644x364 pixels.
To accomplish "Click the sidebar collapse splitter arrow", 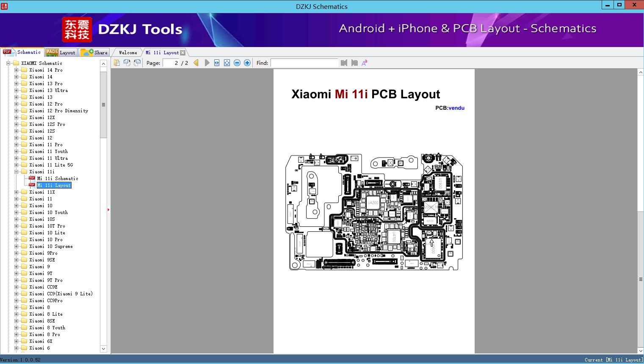I will [x=108, y=209].
